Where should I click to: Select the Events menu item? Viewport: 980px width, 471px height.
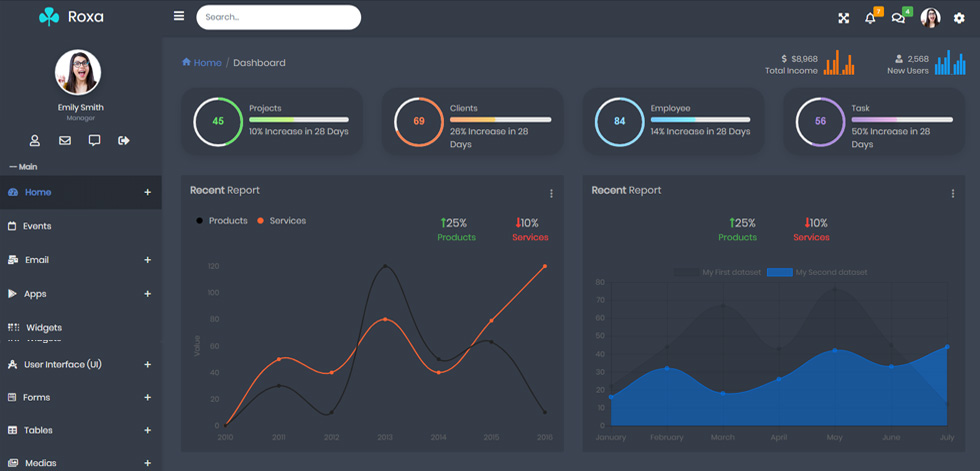pyautogui.click(x=81, y=226)
